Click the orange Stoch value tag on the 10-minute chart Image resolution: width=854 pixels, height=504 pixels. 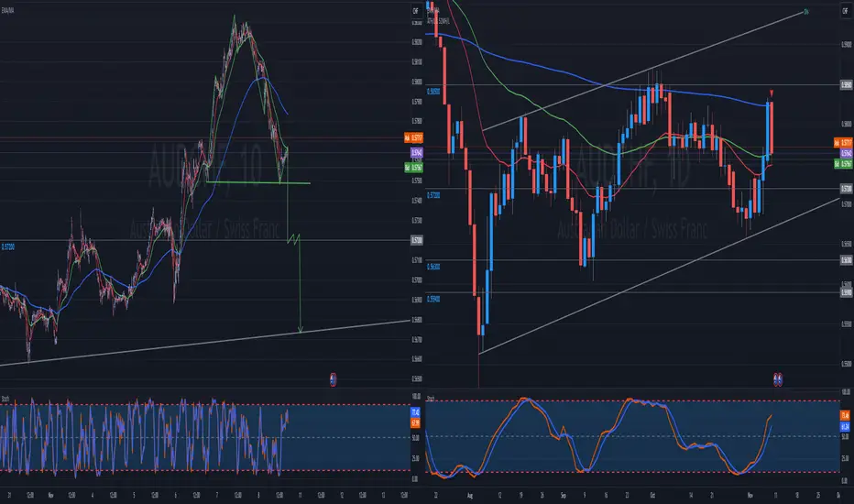(x=416, y=422)
